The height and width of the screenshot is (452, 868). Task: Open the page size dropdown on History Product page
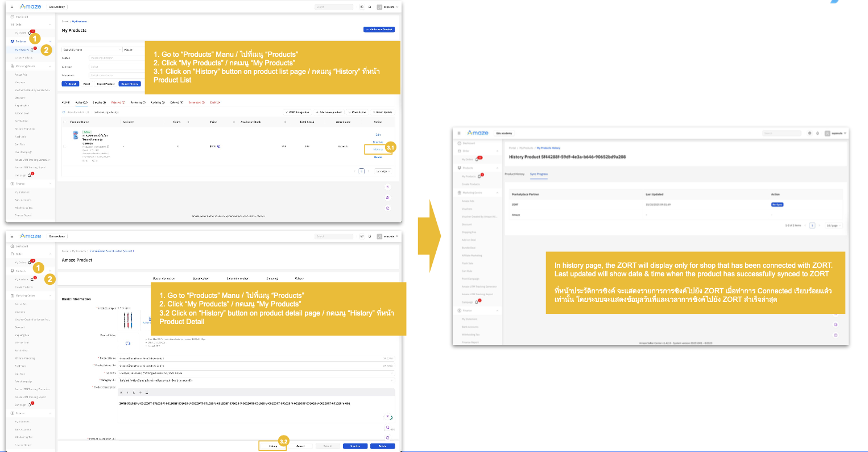pos(833,226)
